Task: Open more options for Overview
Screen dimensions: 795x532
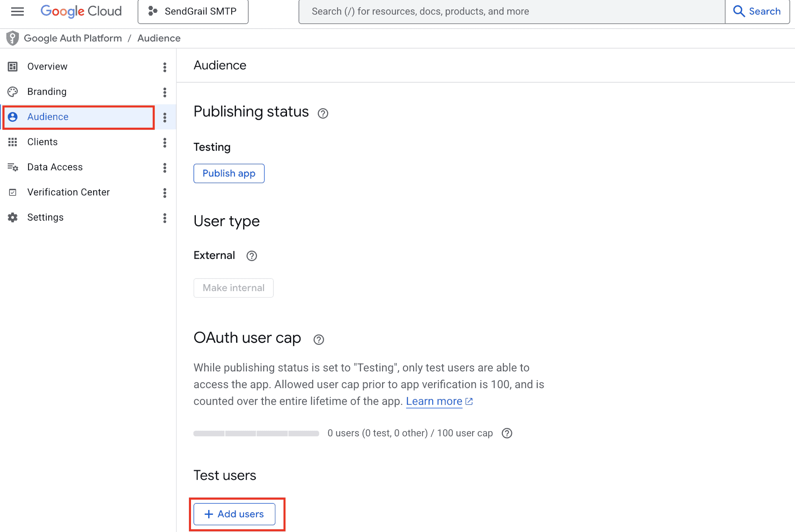Action: (165, 67)
